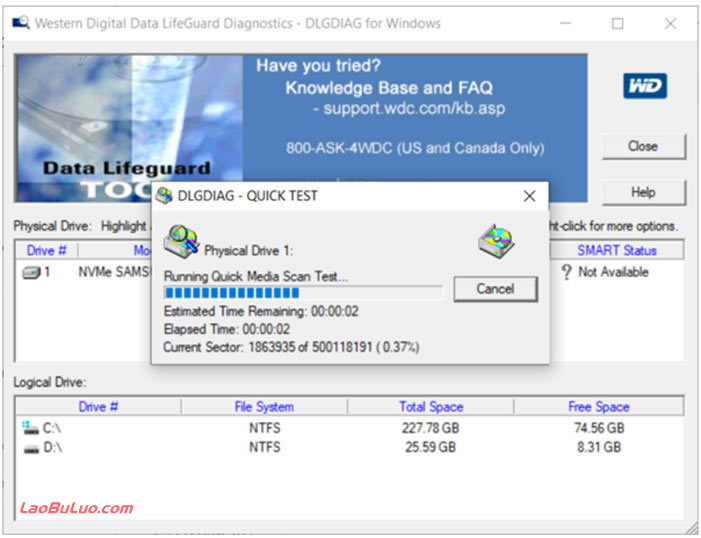Image resolution: width=701 pixels, height=538 pixels.
Task: Click '800-ASK-4WDC (US and Canada Only)' text
Action: pyautogui.click(x=415, y=148)
